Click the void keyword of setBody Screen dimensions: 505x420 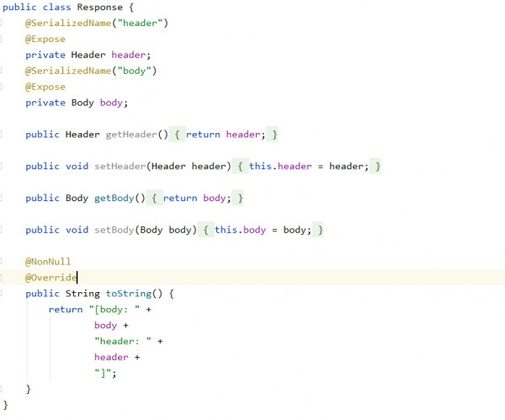[x=77, y=230]
